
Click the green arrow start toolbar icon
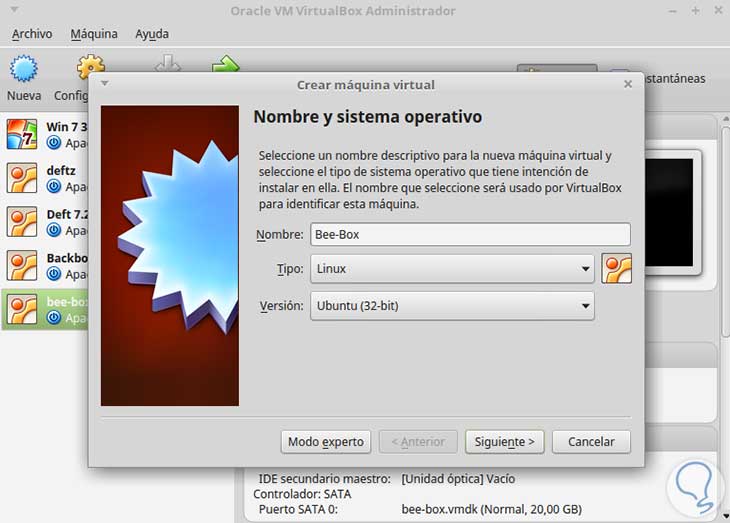225,63
